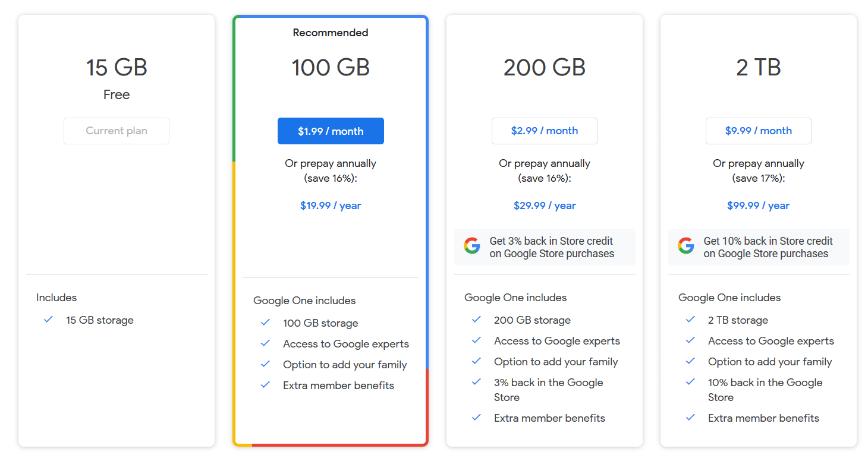This screenshot has width=868, height=455.
Task: Click the Google G icon beside 200 GB store credit
Action: [472, 245]
